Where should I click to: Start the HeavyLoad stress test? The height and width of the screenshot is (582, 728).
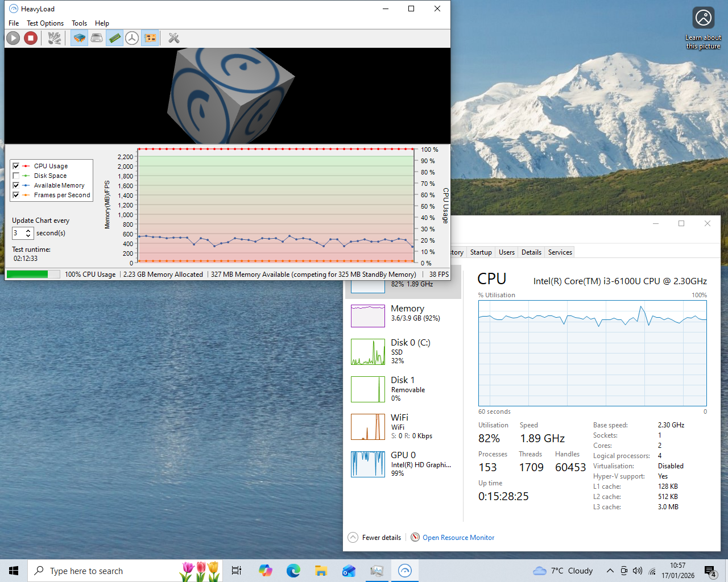(x=13, y=38)
